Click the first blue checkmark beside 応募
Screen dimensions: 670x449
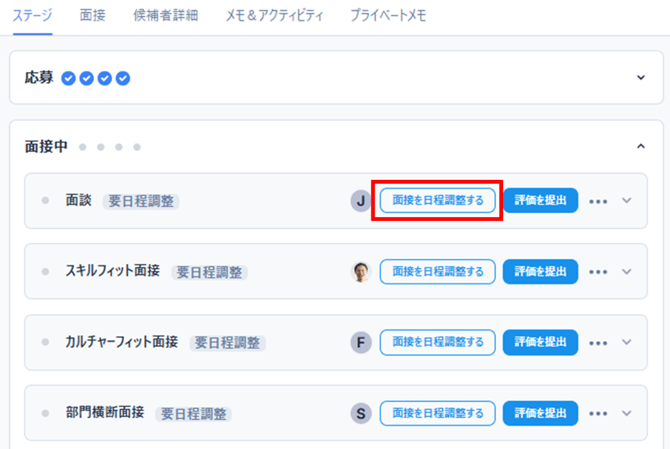[69, 78]
